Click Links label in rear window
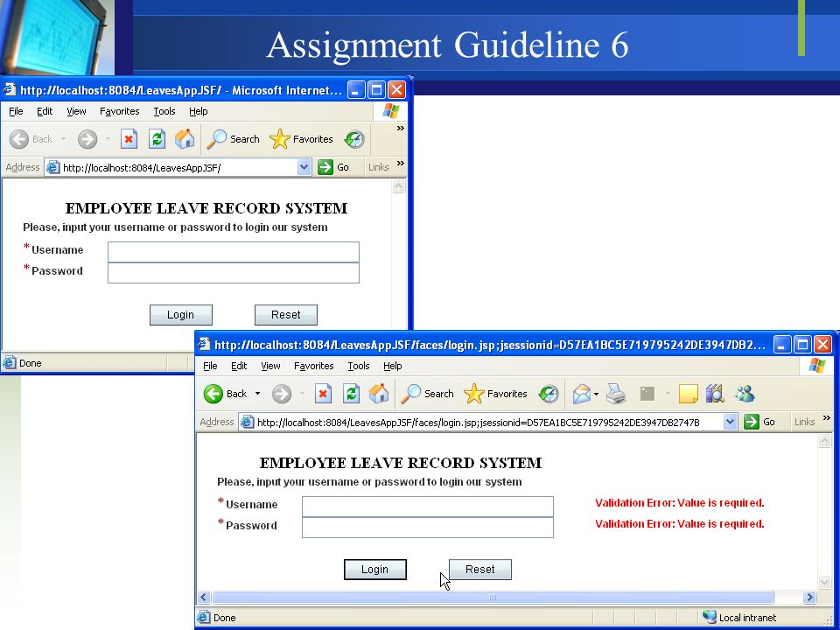The image size is (840, 630). [378, 167]
